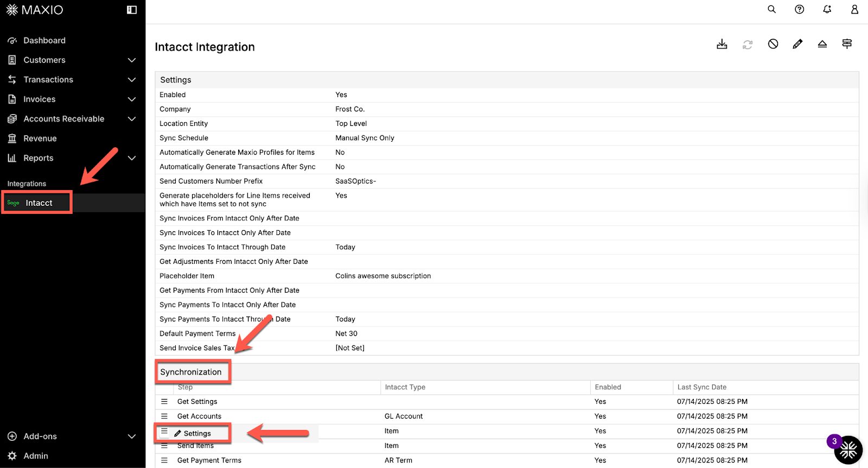The image size is (868, 468).
Task: Click the Last Sync Date column header
Action: pyautogui.click(x=701, y=387)
